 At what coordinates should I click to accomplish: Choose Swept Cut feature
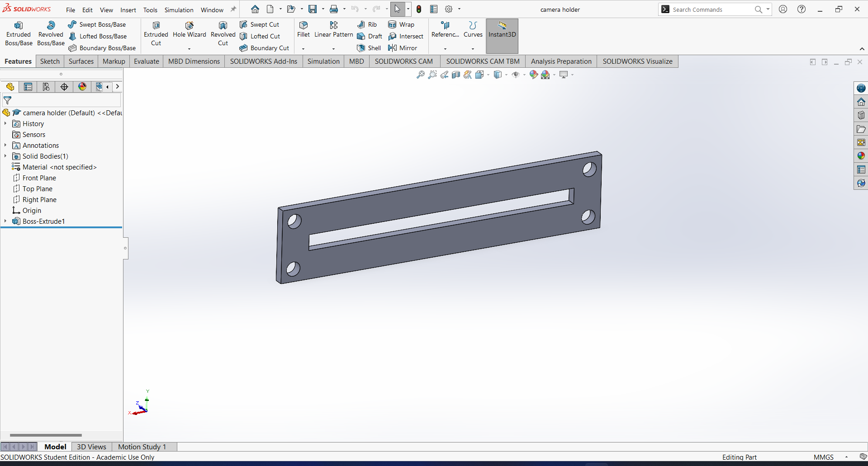(260, 24)
